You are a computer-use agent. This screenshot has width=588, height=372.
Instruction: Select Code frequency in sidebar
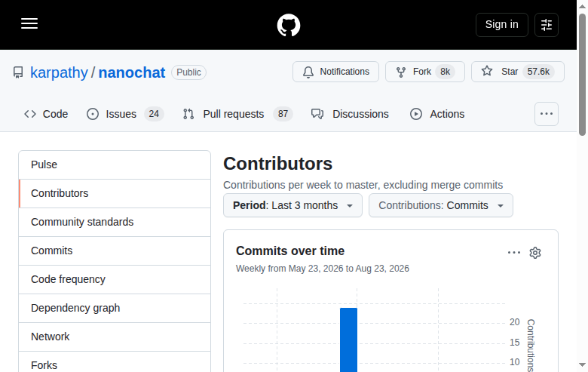click(x=115, y=279)
